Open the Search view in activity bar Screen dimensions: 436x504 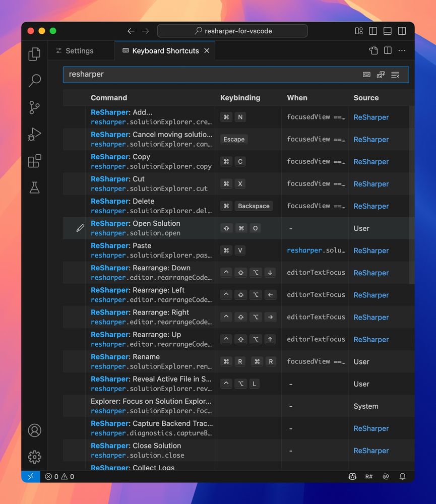click(34, 81)
